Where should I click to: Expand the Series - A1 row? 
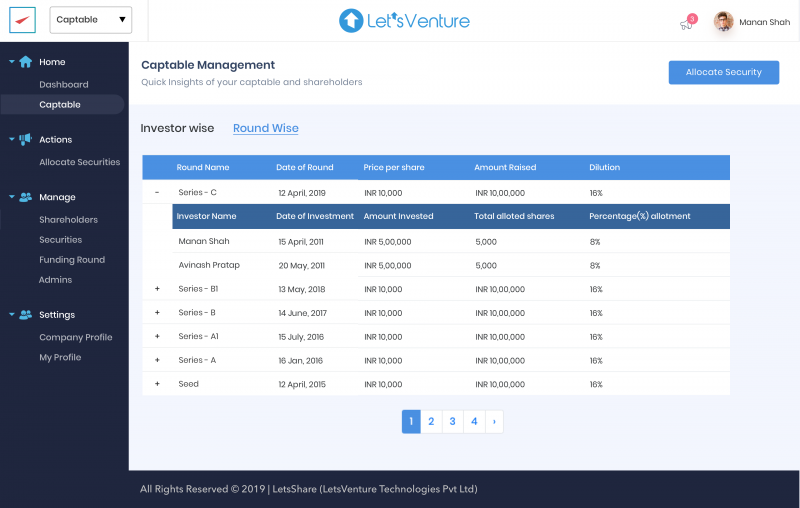click(x=157, y=336)
